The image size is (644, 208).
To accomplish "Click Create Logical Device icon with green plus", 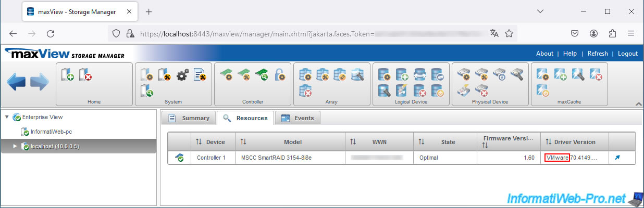I will [x=402, y=75].
